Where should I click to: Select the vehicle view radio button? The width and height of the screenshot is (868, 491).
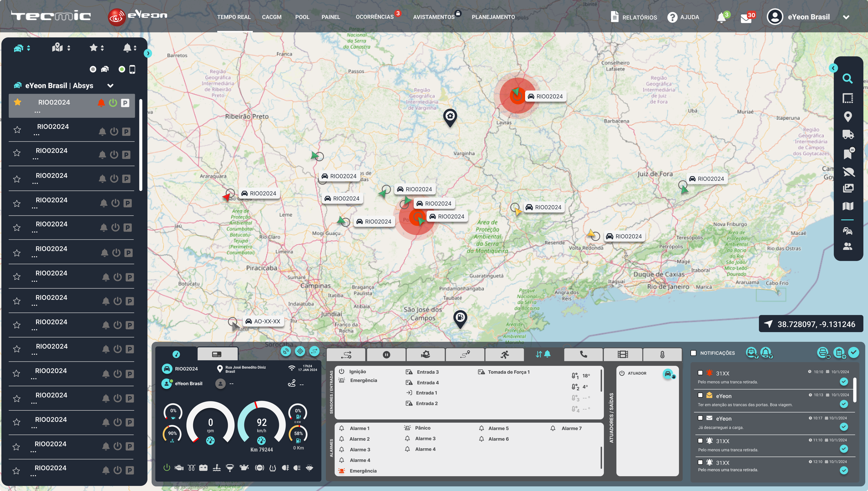(x=93, y=69)
